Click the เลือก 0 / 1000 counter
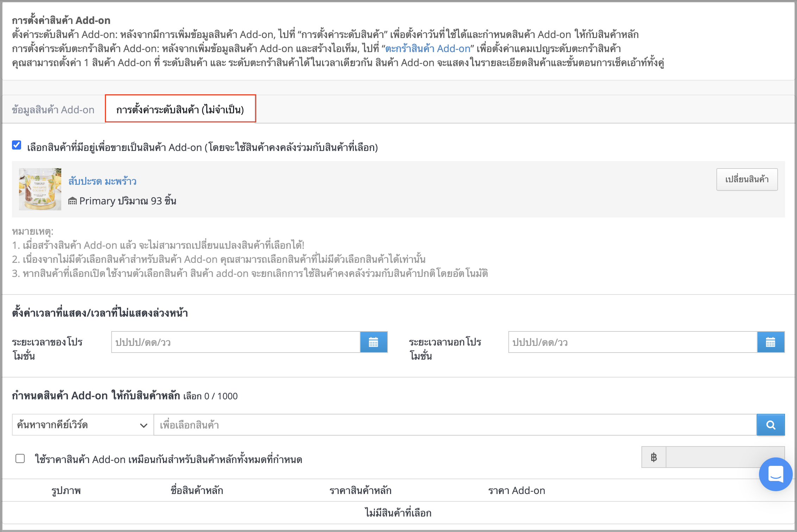Screen dimensions: 797x532 [x=211, y=396]
